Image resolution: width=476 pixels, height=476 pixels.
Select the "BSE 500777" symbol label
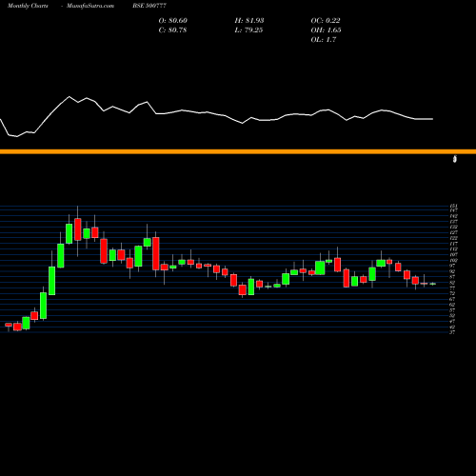pyautogui.click(x=149, y=6)
